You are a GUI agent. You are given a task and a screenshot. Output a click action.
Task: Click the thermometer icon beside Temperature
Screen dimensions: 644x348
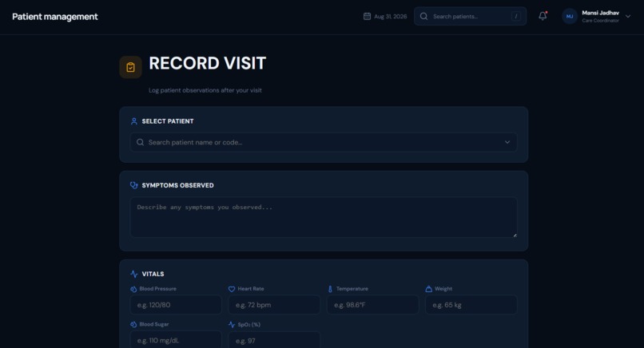pyautogui.click(x=330, y=289)
